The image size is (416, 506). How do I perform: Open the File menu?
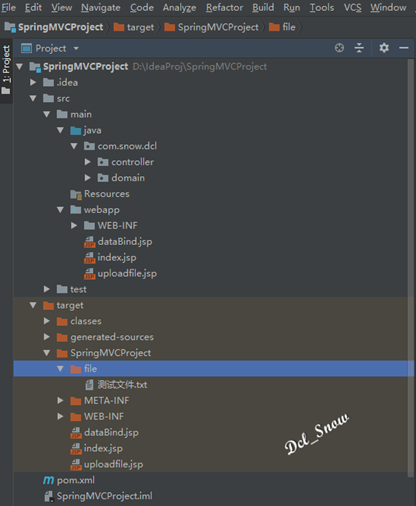pyautogui.click(x=8, y=7)
